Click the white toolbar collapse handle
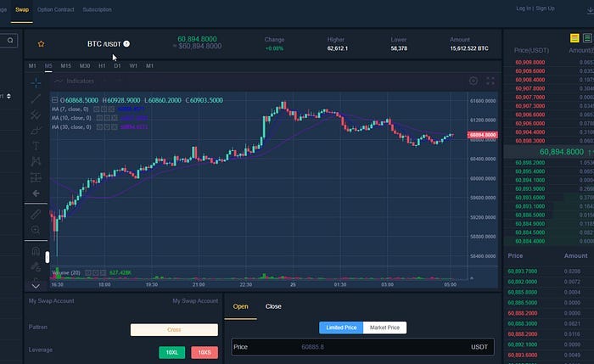This screenshot has width=594, height=364. click(48, 257)
